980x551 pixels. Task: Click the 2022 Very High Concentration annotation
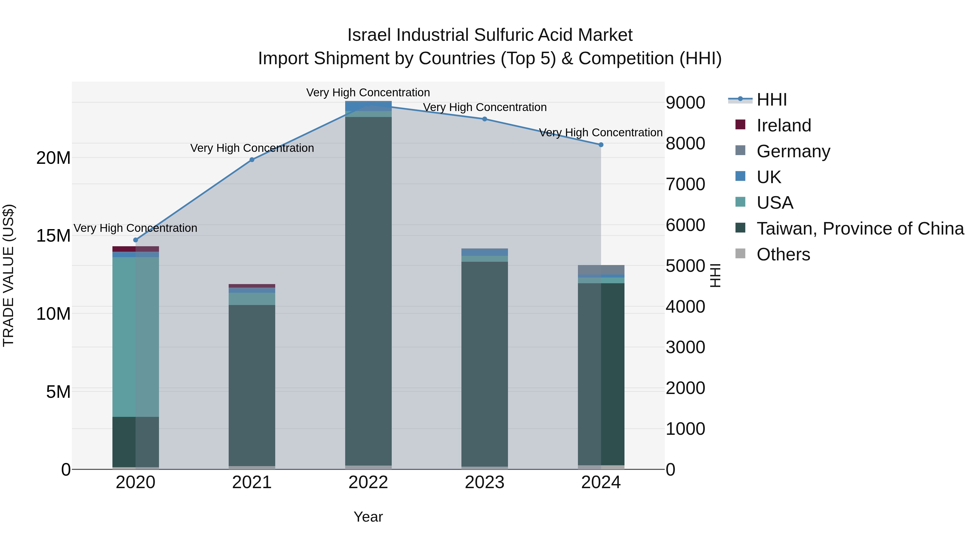(368, 93)
